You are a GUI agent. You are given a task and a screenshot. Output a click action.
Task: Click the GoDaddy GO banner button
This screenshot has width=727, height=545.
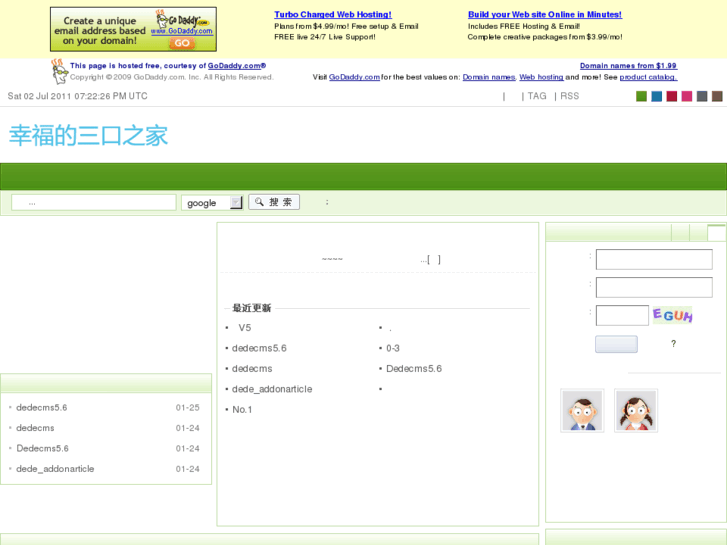click(x=182, y=43)
